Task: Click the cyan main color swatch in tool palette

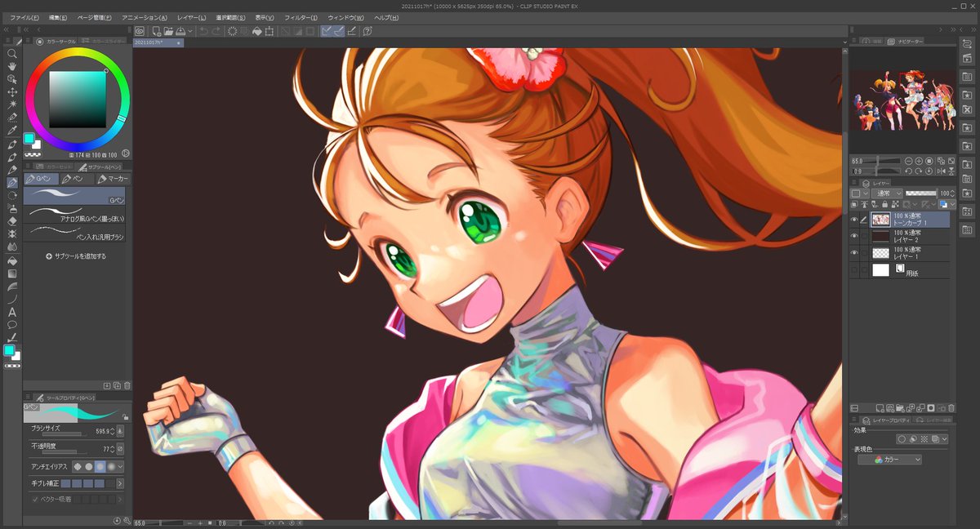Action: (x=9, y=350)
